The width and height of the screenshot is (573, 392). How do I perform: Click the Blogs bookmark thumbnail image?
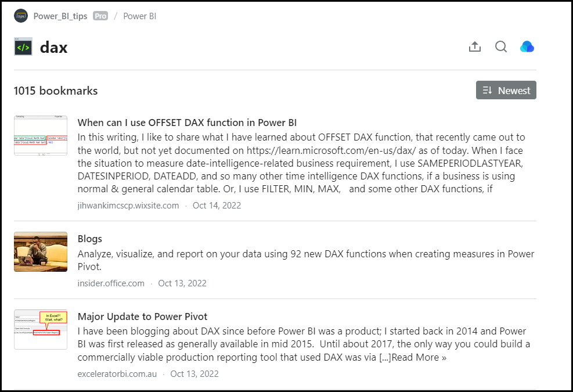(x=41, y=251)
